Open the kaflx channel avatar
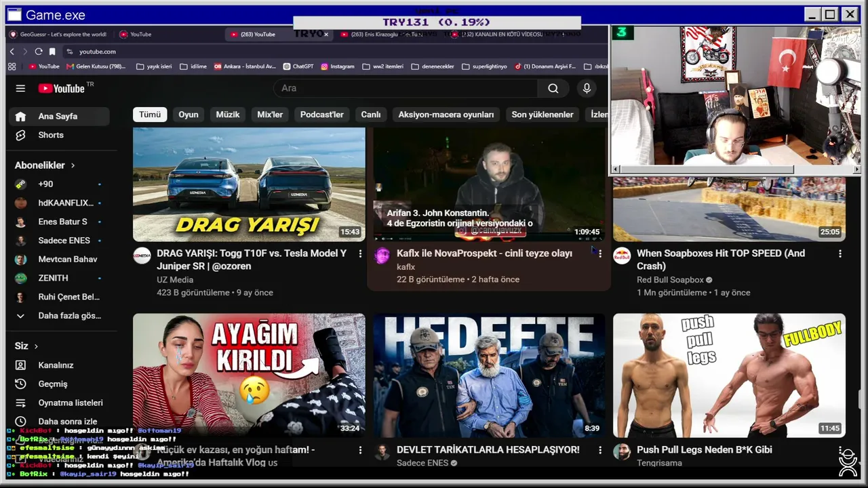The image size is (868, 488). pyautogui.click(x=382, y=256)
